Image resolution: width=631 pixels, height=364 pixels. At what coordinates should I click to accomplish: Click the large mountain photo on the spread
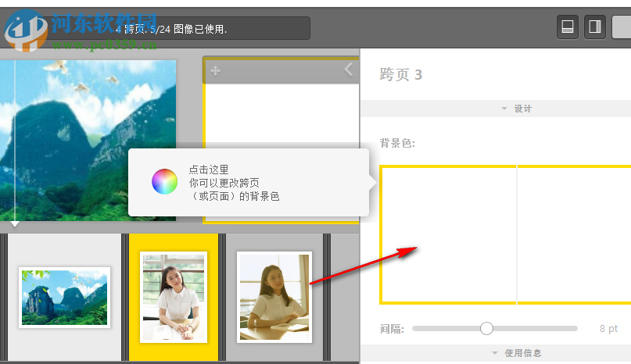[88, 141]
